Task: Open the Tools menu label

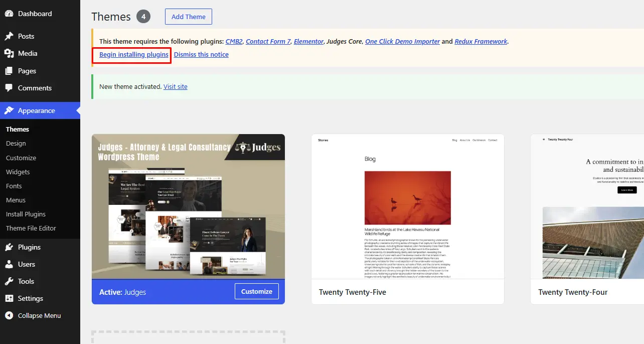Action: coord(26,281)
